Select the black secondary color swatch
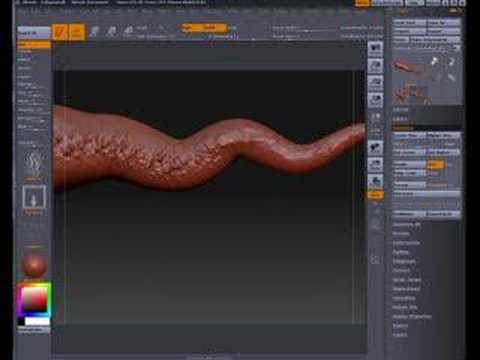Viewport: 480px width, 360px height. click(21, 321)
